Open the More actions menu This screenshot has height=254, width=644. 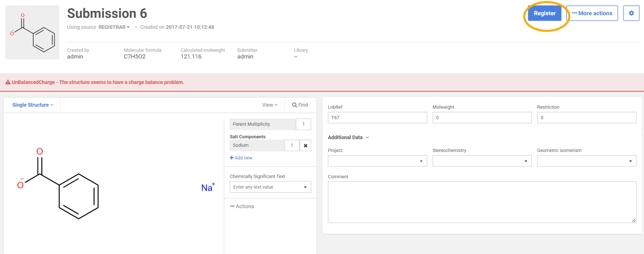click(x=592, y=13)
